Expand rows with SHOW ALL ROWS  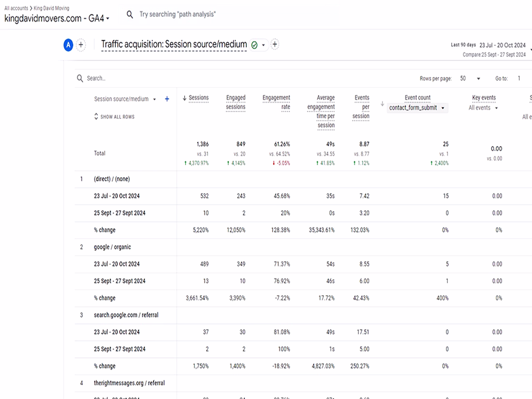point(114,117)
